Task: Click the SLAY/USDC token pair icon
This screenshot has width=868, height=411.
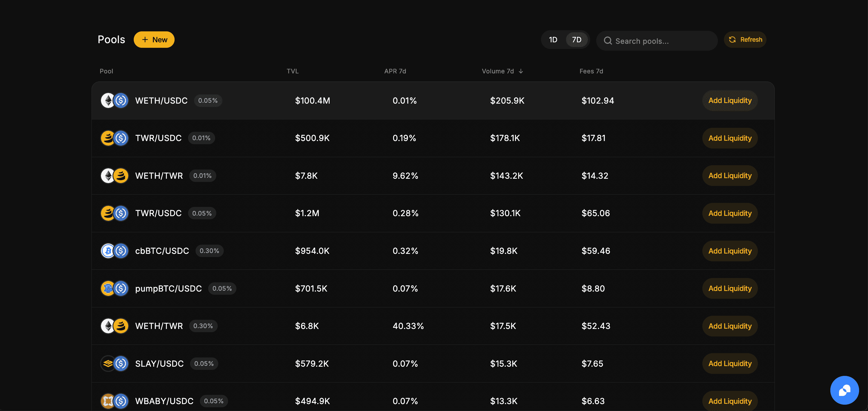Action: coord(114,364)
